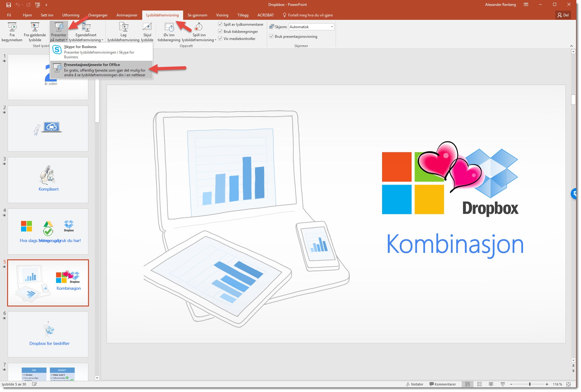Switch to Overganger tab
This screenshot has height=392, width=581.
pos(98,15)
